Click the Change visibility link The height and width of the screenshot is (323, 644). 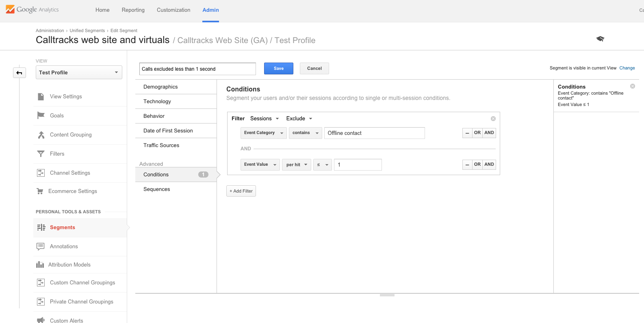(x=627, y=68)
